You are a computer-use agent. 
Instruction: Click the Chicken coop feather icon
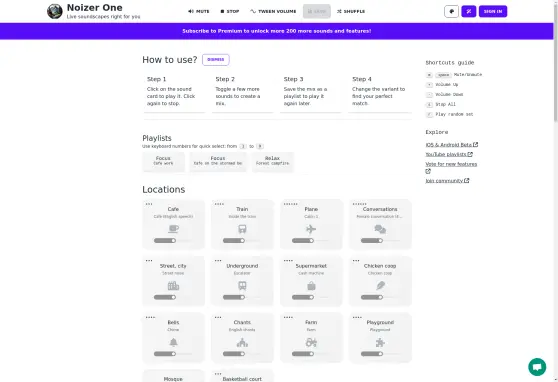click(380, 286)
